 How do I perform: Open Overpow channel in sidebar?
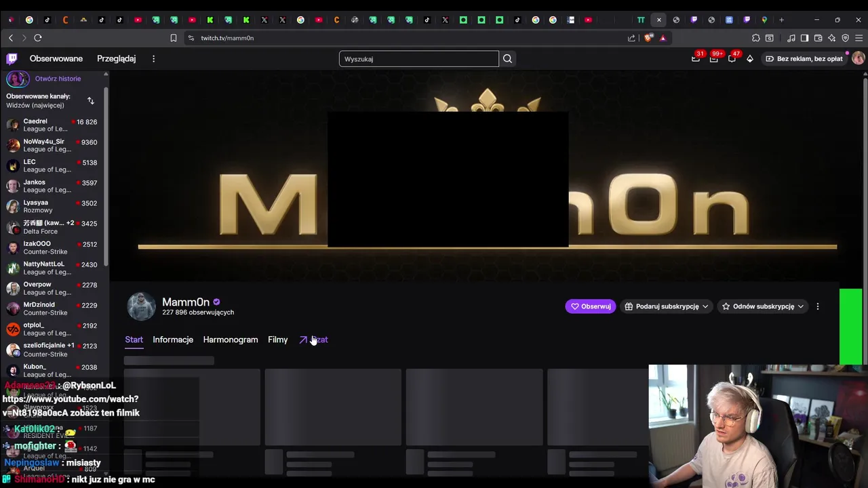point(52,288)
